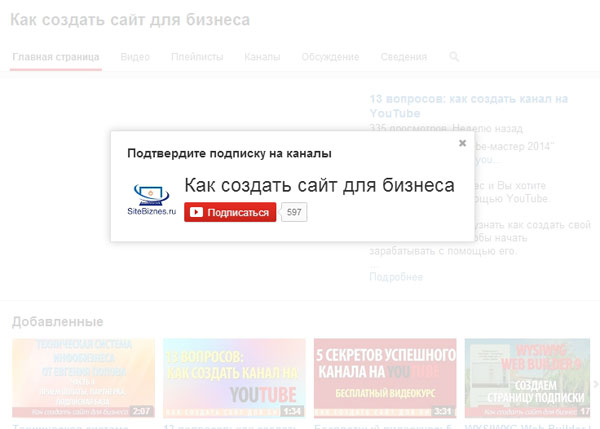This screenshot has height=429, width=600.
Task: Open the Плейлисты tab
Action: click(x=197, y=57)
